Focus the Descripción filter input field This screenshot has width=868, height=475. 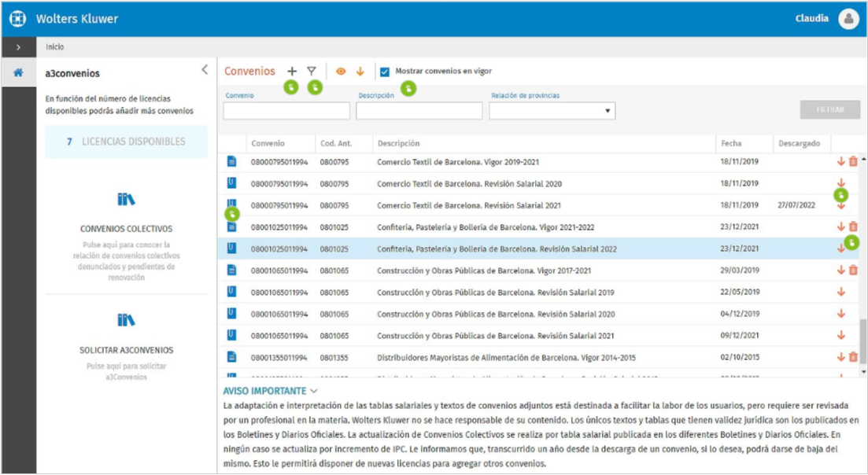[x=419, y=111]
